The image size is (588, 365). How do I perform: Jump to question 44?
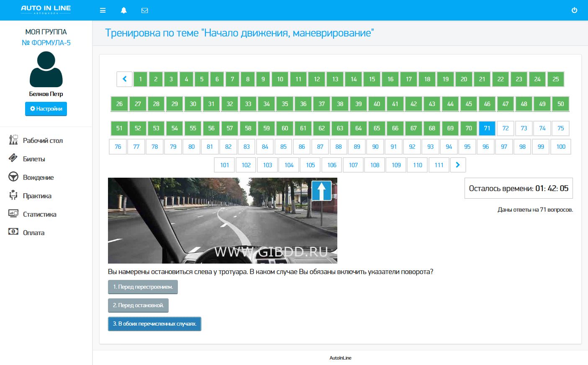tap(450, 104)
